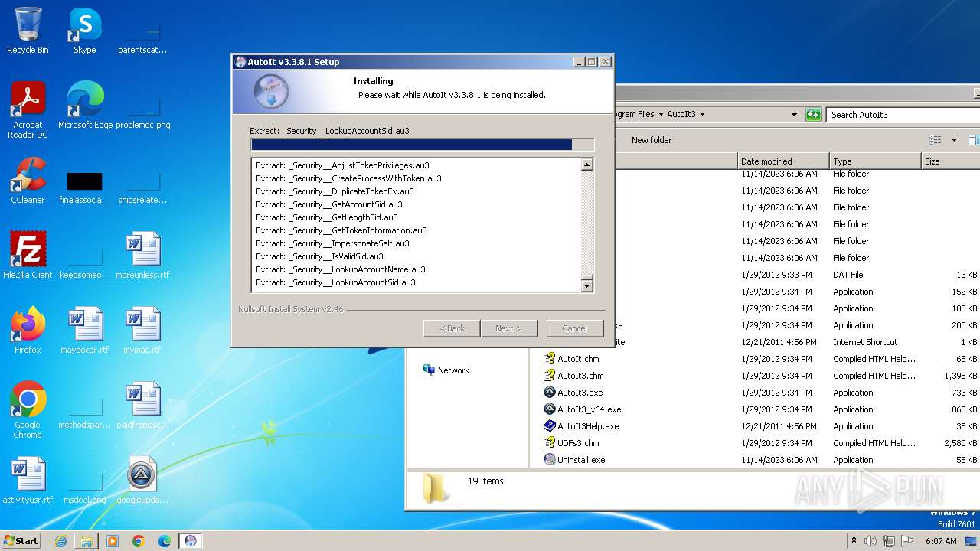Screen dimensions: 980x551
Task: Open activityusr.rtf document icon
Action: click(x=28, y=481)
